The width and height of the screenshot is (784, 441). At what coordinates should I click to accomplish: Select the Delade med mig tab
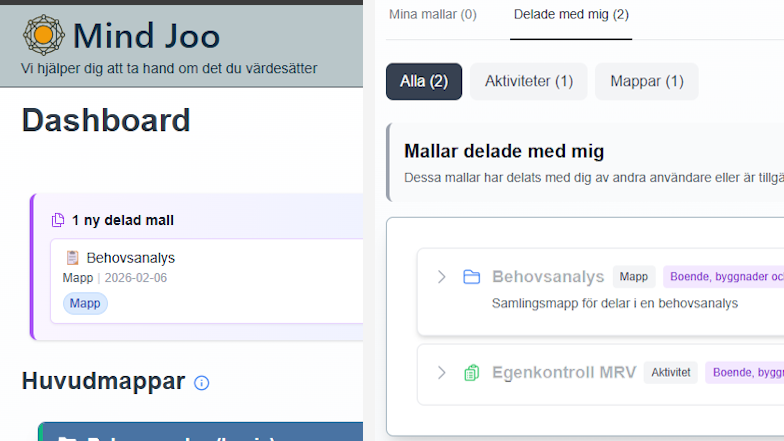[x=571, y=14]
